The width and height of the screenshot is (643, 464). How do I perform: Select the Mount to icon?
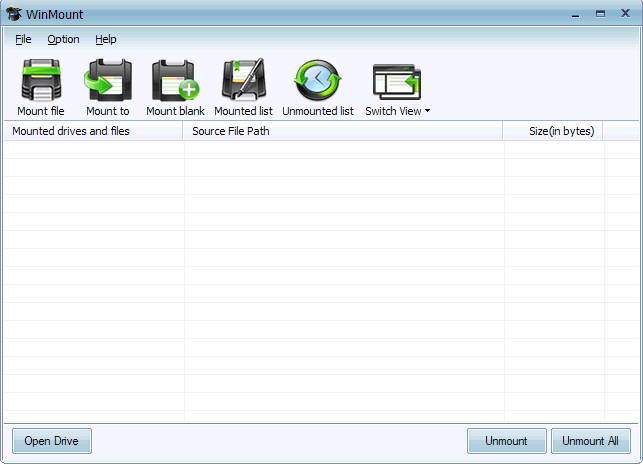pyautogui.click(x=108, y=80)
